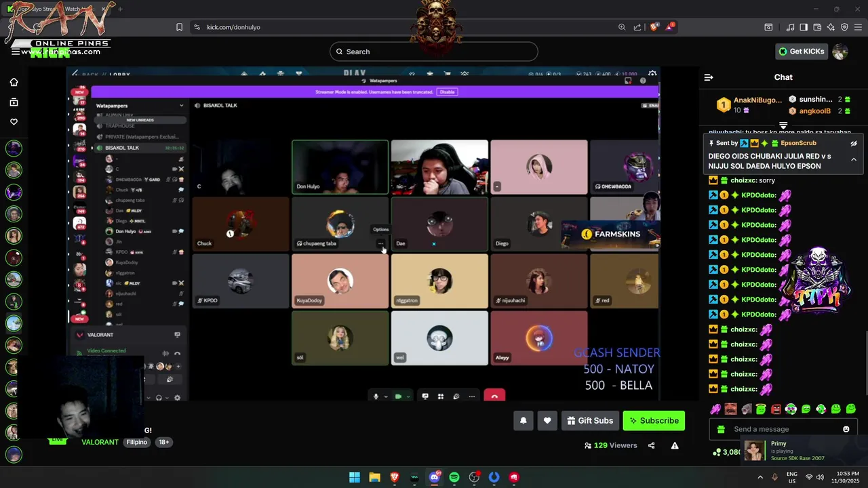The image size is (868, 488).
Task: Click the Send a message field
Action: 783,429
